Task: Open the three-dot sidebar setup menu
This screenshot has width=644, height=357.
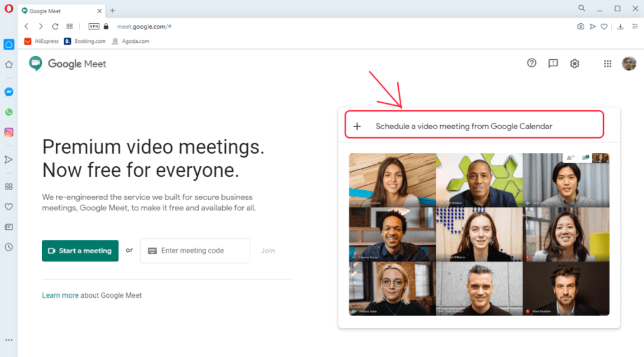Action: coord(9,340)
